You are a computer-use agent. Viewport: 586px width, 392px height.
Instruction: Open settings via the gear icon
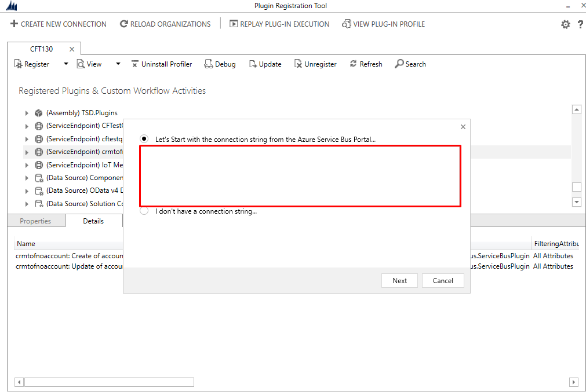[x=566, y=24]
